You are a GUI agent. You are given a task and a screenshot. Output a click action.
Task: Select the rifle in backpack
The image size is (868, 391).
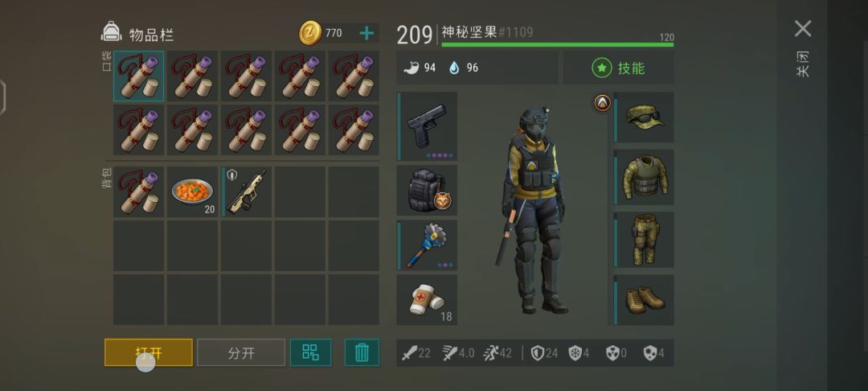click(x=246, y=191)
